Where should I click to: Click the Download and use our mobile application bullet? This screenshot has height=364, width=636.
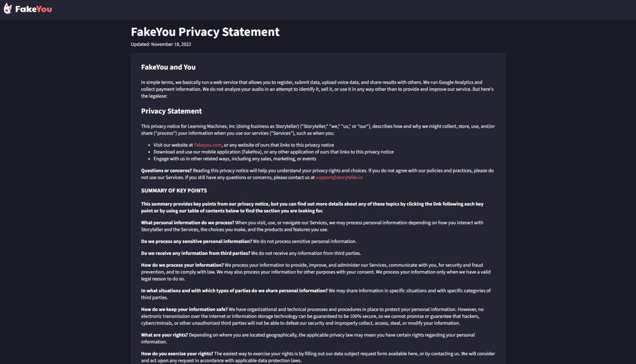point(273,152)
